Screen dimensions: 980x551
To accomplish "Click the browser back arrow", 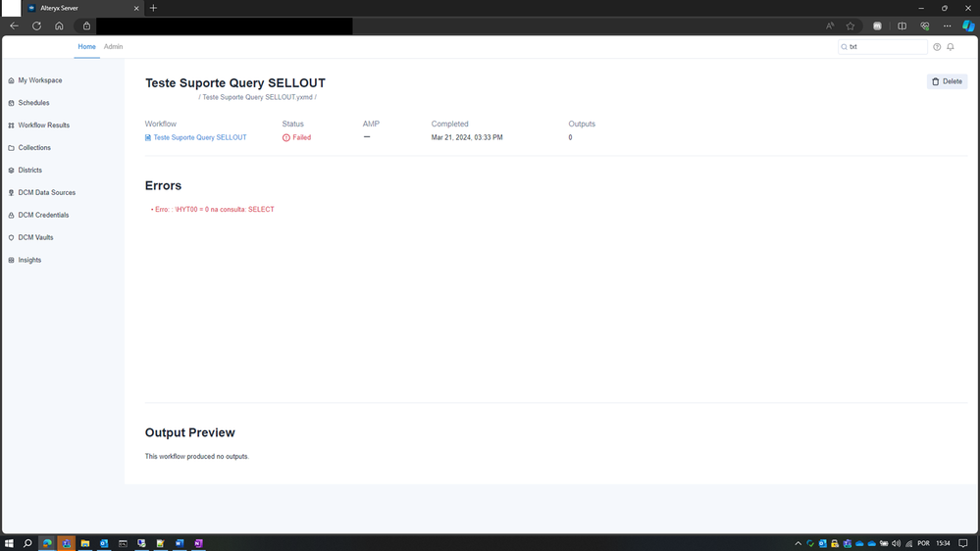I will [x=14, y=26].
